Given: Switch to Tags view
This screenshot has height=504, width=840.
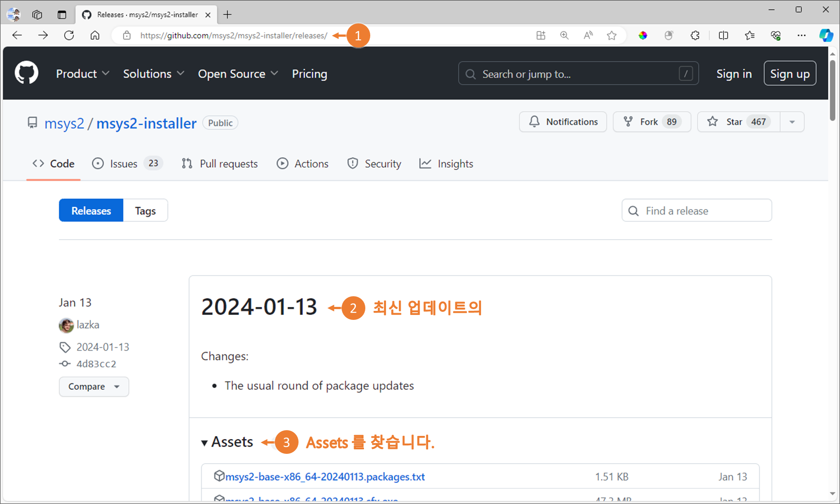Looking at the screenshot, I should click(x=145, y=210).
